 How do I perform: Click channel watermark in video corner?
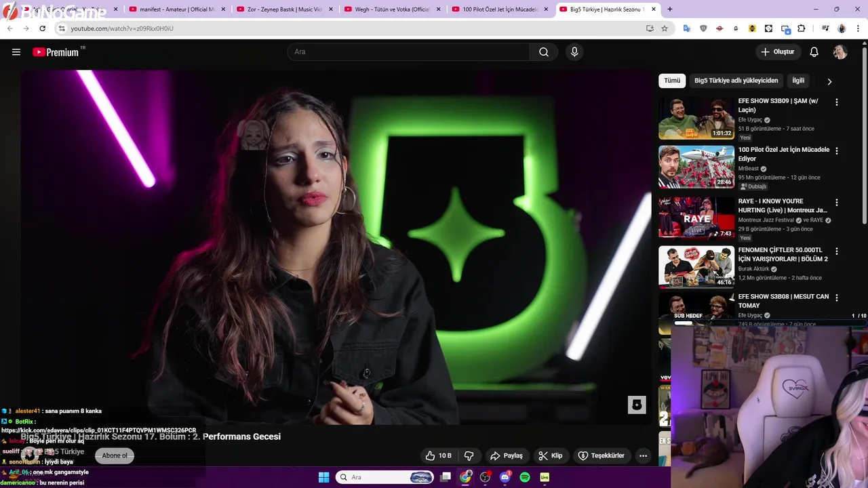pyautogui.click(x=636, y=405)
